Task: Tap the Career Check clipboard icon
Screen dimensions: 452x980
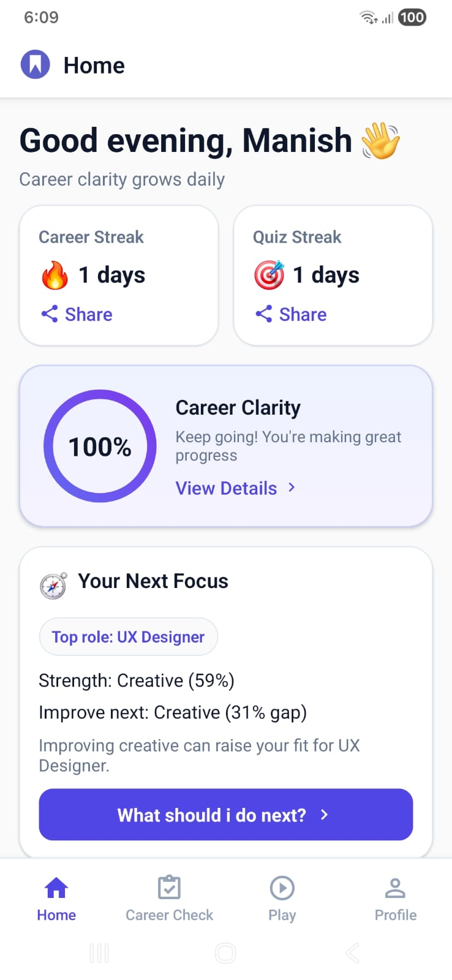Action: point(169,887)
